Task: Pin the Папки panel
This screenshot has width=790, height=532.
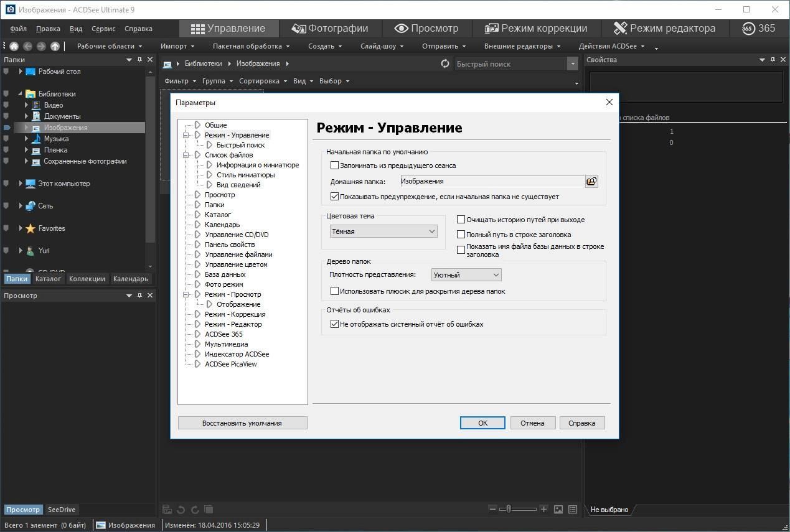Action: click(x=140, y=60)
